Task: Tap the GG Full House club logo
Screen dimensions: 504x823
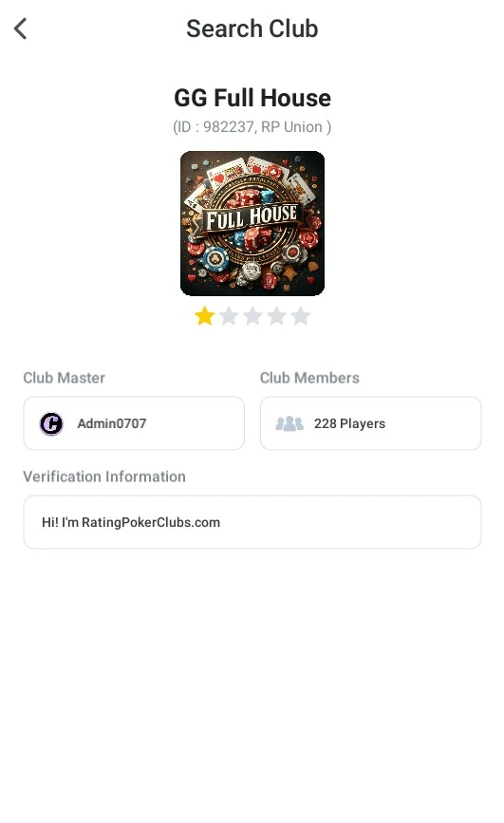Action: pos(252,224)
